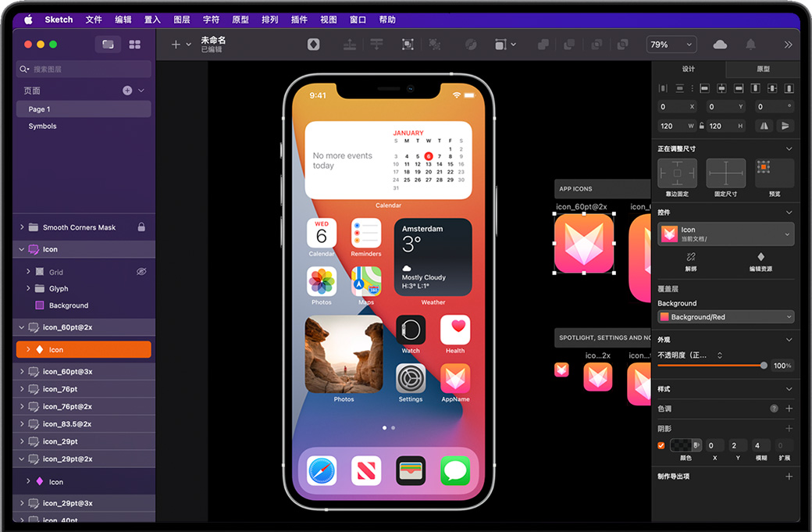Click the flip horizontal icon in inspector

764,126
